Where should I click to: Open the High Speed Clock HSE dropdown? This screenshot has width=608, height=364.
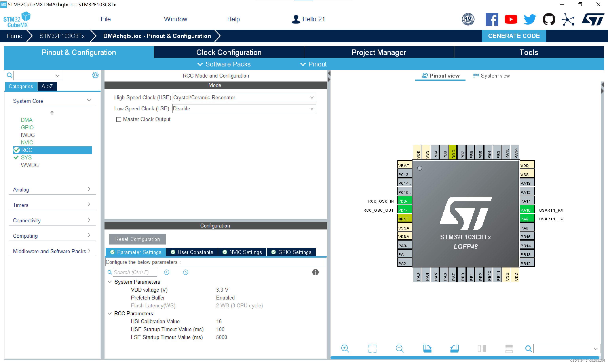coord(244,98)
